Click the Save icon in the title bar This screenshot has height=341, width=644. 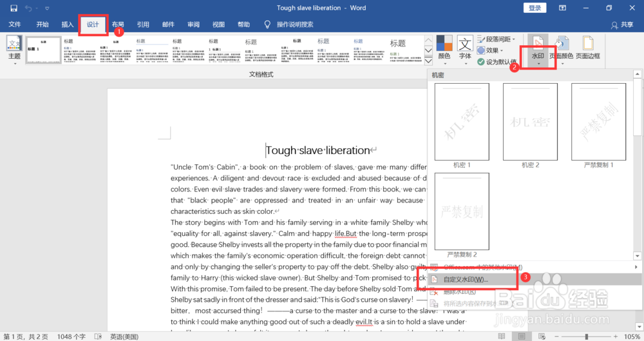[14, 8]
